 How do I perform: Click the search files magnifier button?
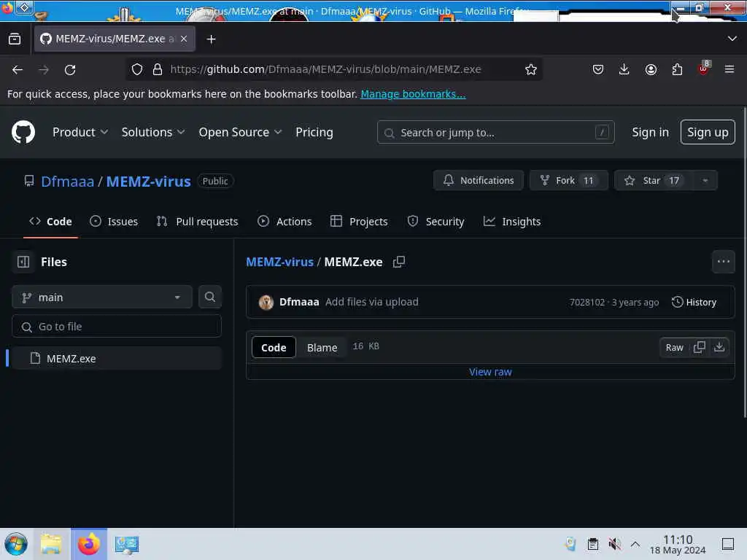[x=209, y=297]
